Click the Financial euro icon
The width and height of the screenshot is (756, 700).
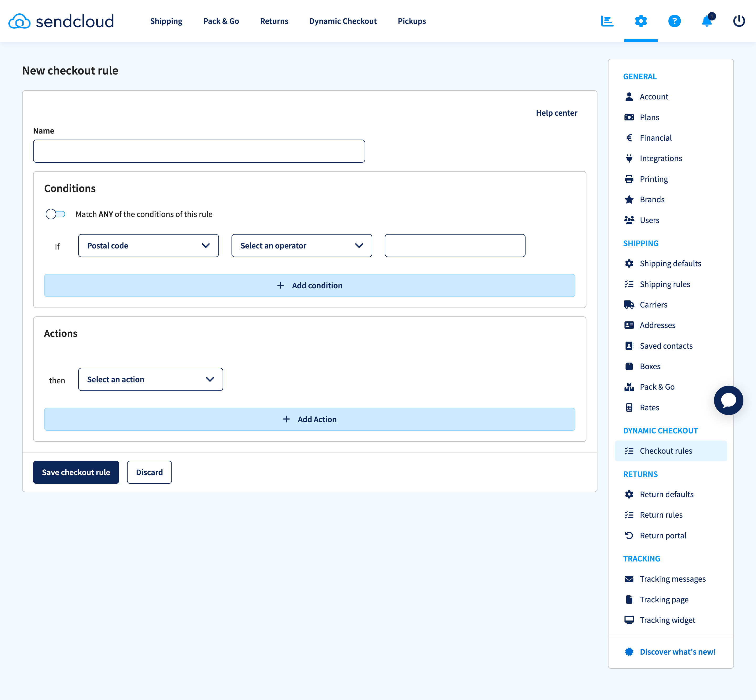tap(629, 138)
